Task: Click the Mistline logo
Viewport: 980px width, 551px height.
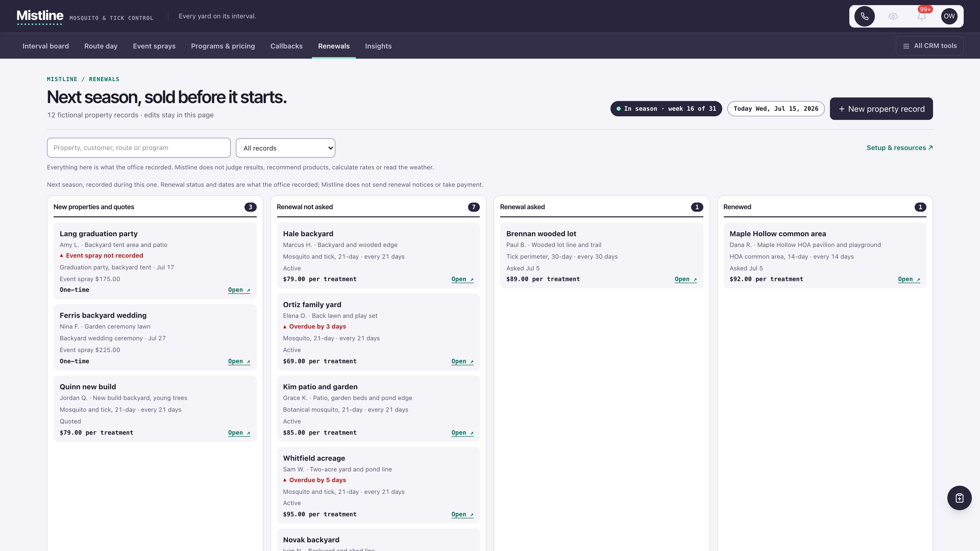Action: 40,16
